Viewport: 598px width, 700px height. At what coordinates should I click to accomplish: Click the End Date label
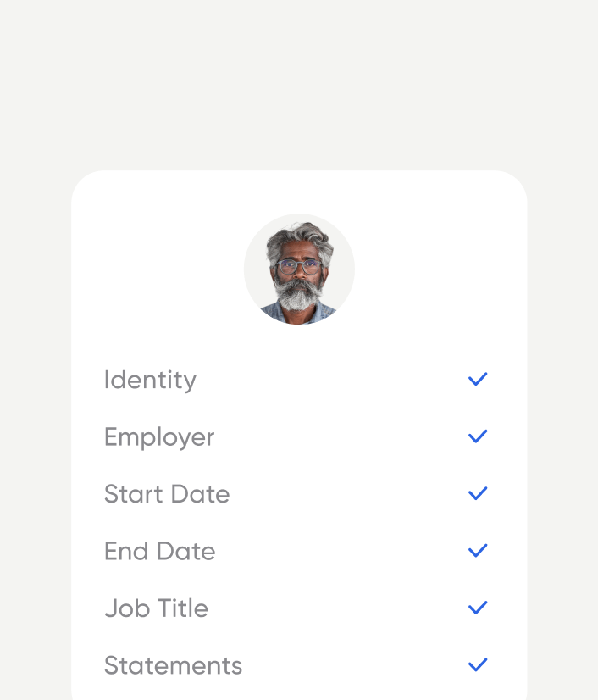click(x=159, y=551)
